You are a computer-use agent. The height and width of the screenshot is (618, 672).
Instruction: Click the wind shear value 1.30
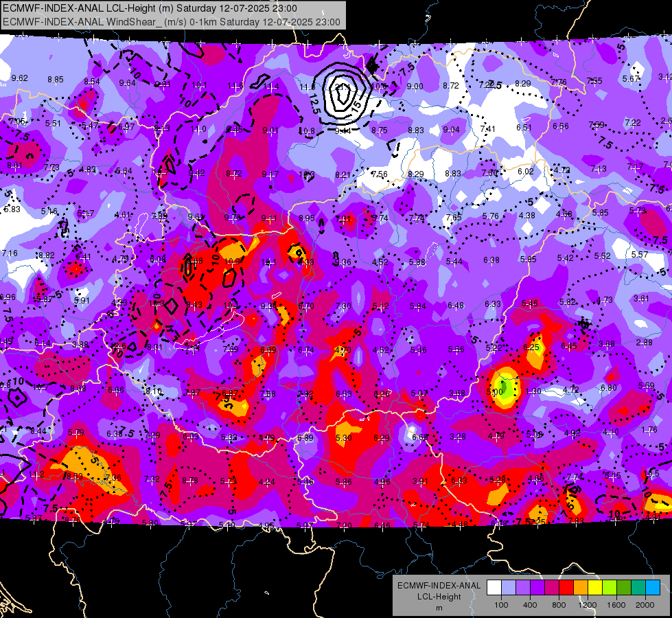pos(533,391)
